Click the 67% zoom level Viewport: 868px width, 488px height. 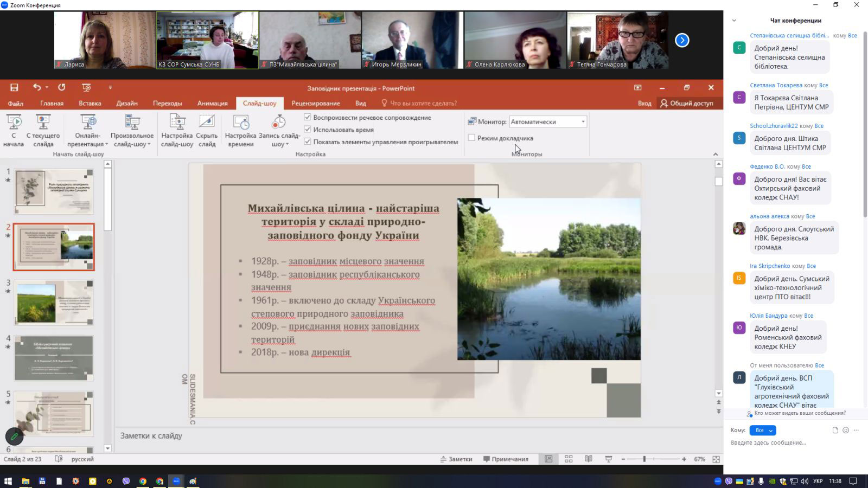699,459
